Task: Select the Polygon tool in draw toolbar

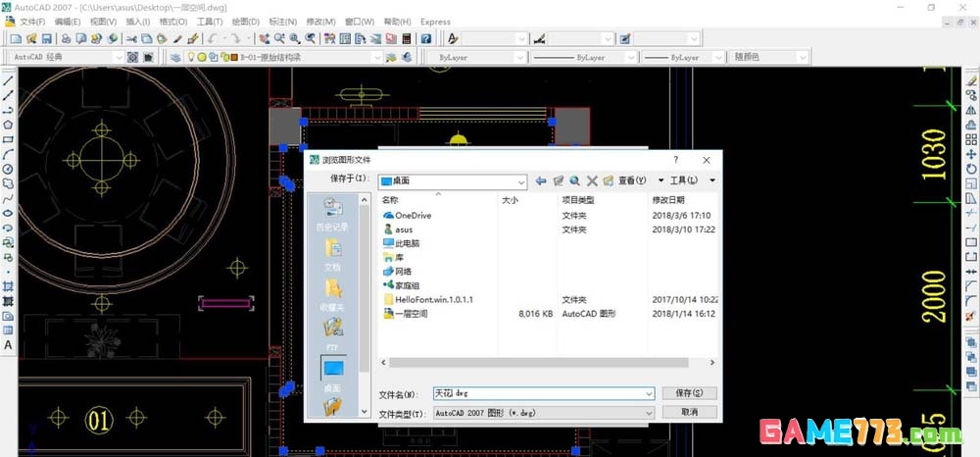Action: (8, 125)
